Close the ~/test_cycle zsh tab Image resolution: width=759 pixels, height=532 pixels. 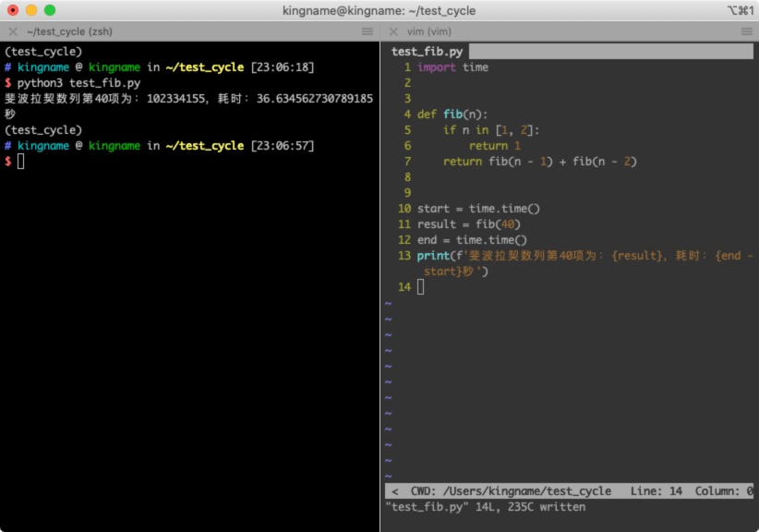(13, 32)
